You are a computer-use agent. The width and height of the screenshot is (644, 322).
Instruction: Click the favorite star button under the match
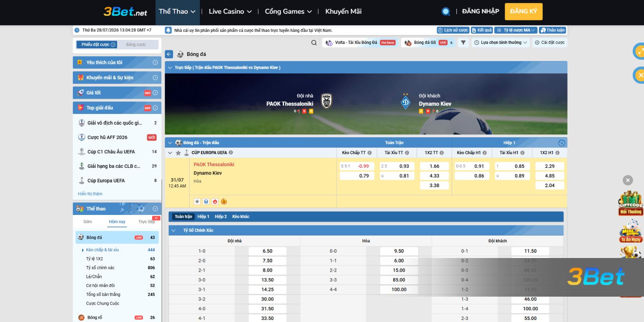pos(197,202)
